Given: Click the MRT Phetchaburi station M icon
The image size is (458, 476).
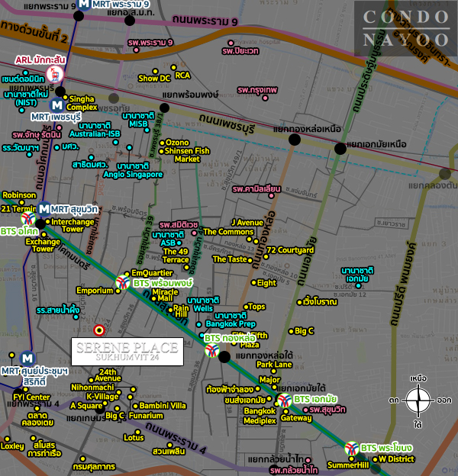Looking at the screenshot, I should [x=56, y=105].
